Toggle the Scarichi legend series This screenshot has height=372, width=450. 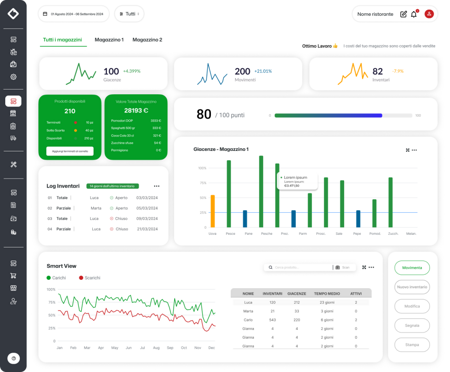(x=89, y=278)
